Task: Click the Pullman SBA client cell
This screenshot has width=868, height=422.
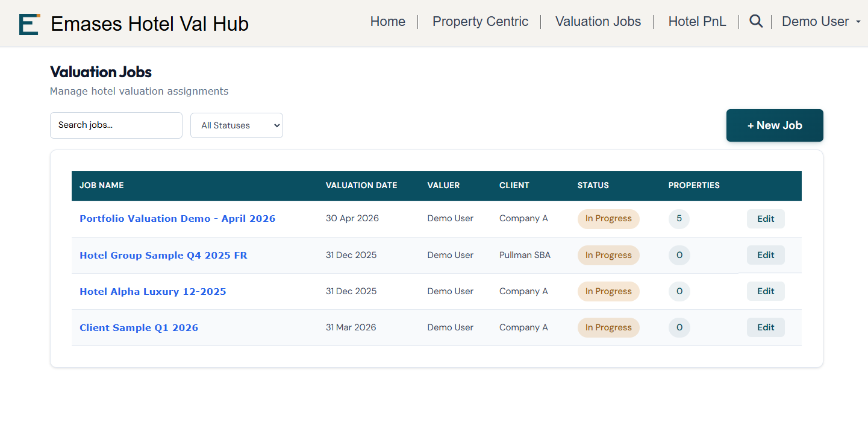Action: click(x=525, y=255)
